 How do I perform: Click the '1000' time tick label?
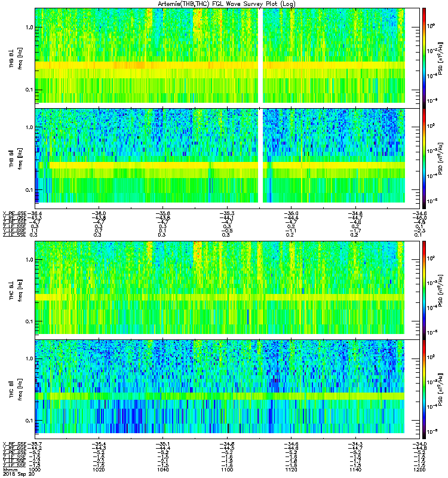35,470
